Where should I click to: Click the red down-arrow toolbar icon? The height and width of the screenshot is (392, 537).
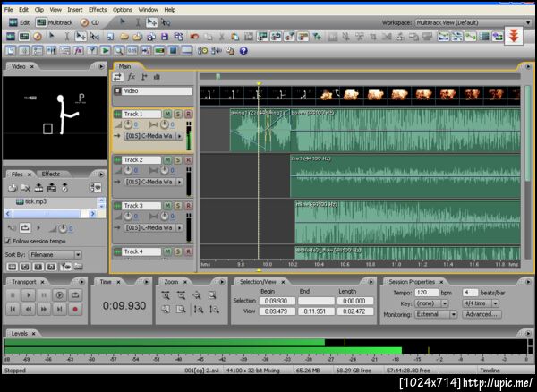tap(514, 37)
